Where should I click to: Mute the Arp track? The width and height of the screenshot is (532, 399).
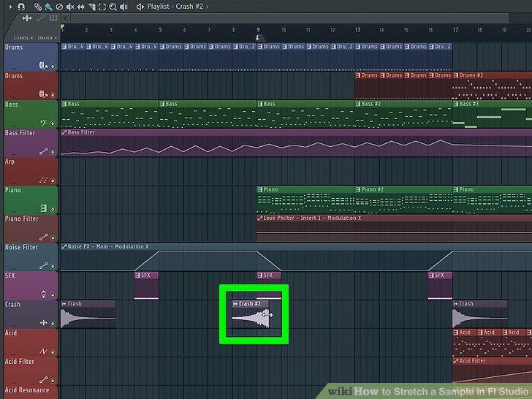pyautogui.click(x=53, y=180)
